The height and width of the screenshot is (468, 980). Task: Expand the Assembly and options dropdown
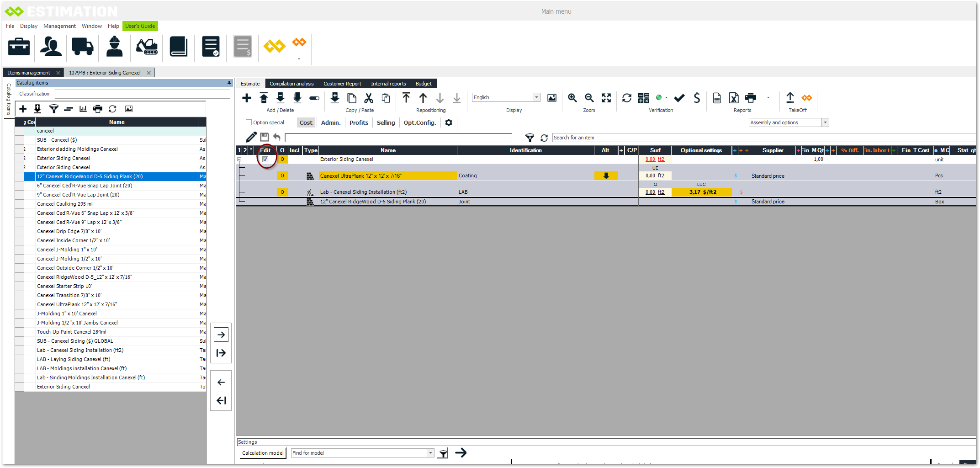pyautogui.click(x=825, y=122)
